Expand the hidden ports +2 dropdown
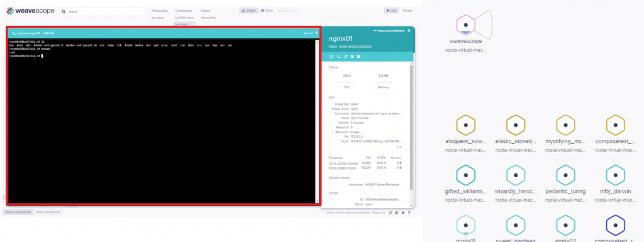Image resolution: width=644 pixels, height=242 pixels. coord(398,147)
